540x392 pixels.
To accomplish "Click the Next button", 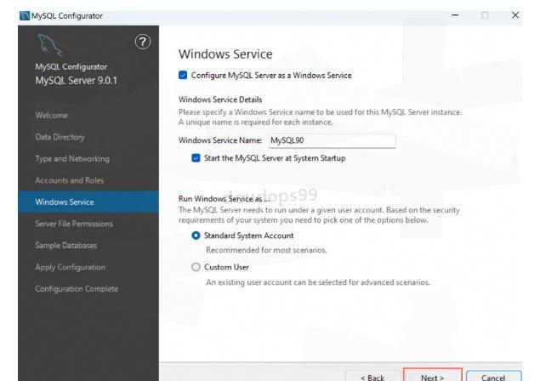I will click(433, 378).
